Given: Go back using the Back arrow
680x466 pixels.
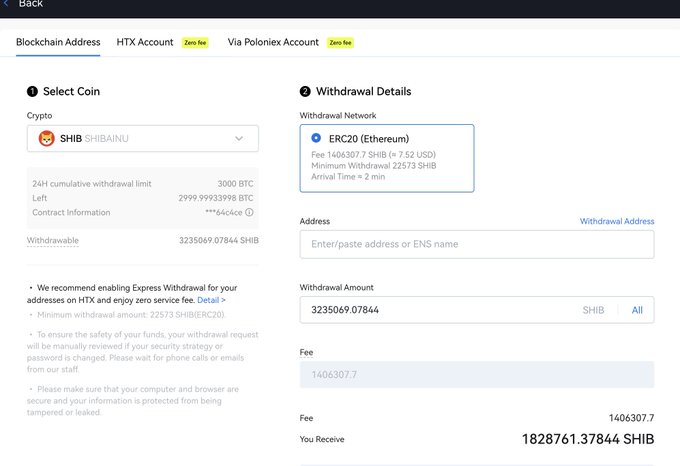Looking at the screenshot, I should 6,3.
